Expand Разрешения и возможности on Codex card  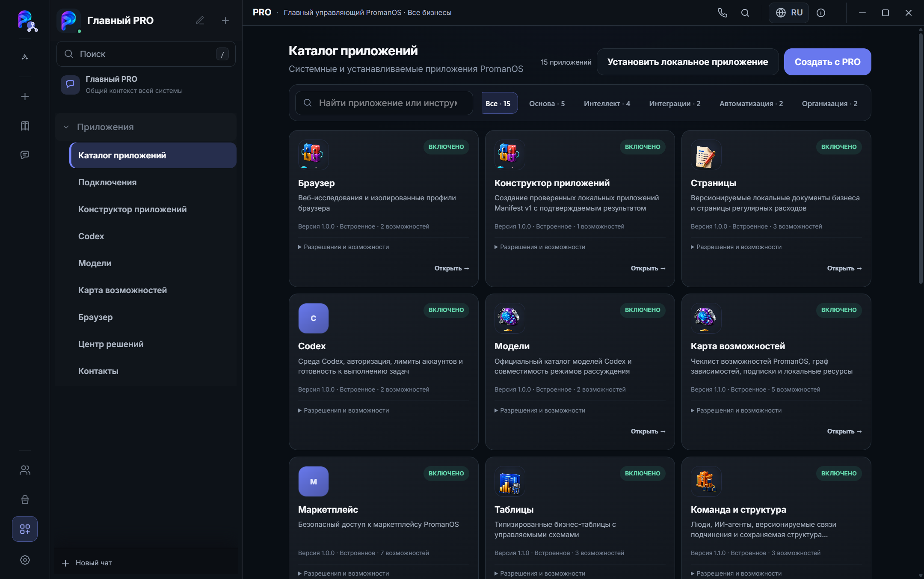coord(344,410)
